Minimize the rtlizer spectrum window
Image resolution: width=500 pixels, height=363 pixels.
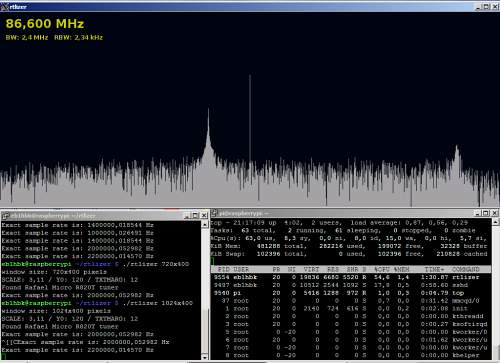[478, 7]
